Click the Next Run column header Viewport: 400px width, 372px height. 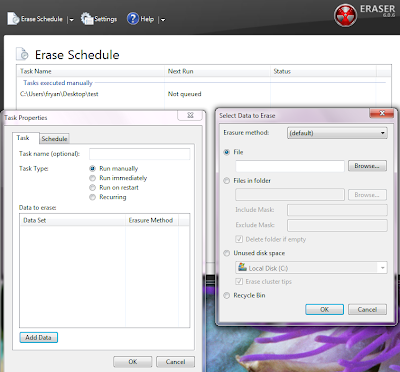tap(217, 71)
